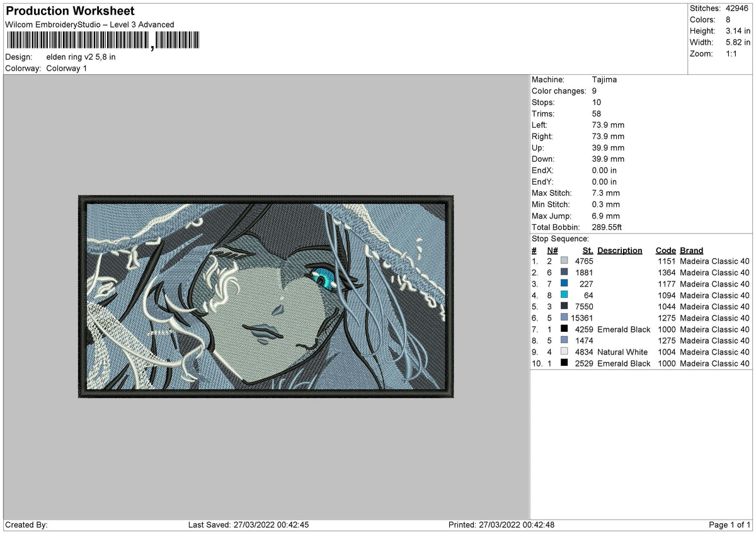The width and height of the screenshot is (756, 534).
Task: Select Max Stitch value 7.3 mm
Action: (606, 193)
